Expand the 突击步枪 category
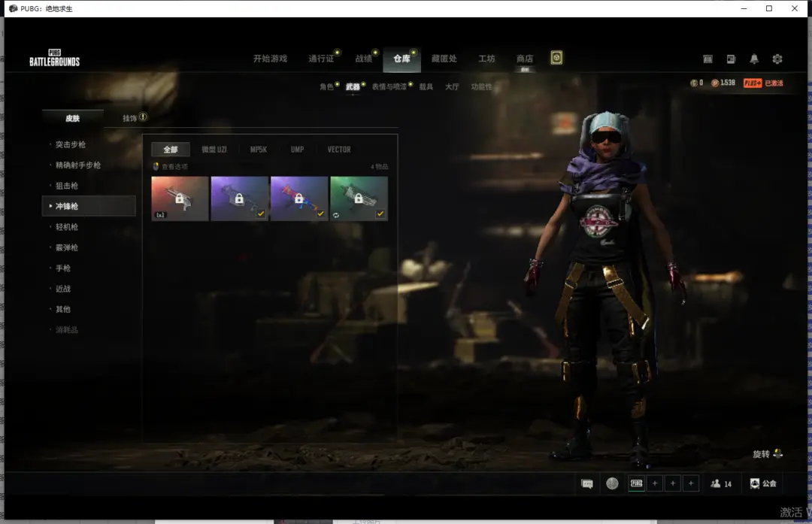 click(x=71, y=144)
